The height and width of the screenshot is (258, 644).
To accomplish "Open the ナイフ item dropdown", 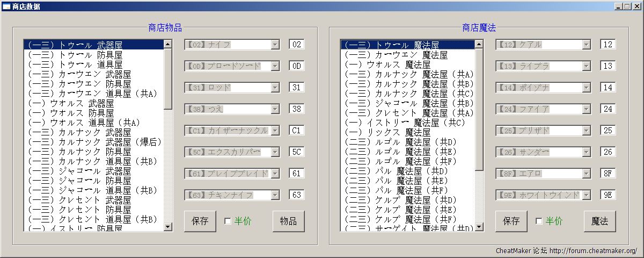I will (275, 45).
